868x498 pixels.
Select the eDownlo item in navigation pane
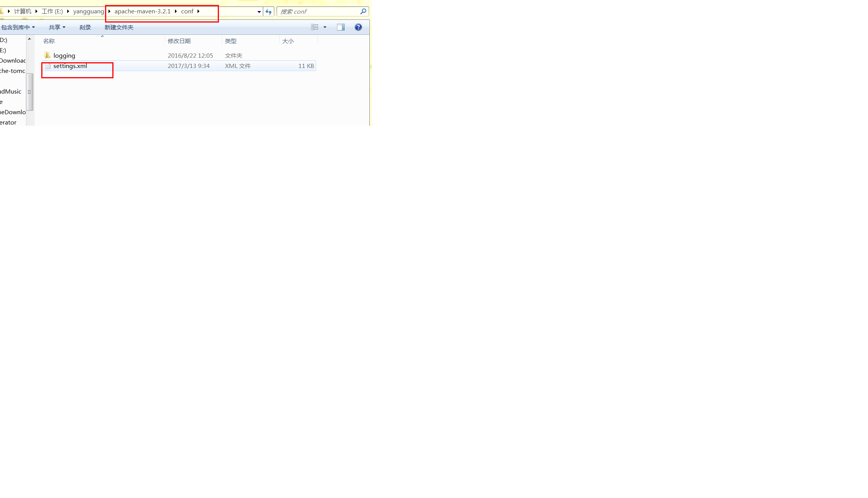tap(13, 112)
